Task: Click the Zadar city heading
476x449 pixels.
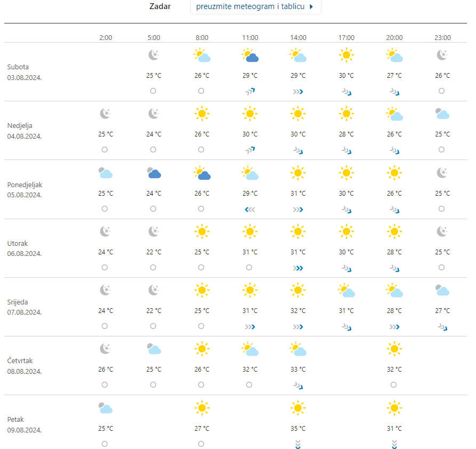Action: pos(160,7)
